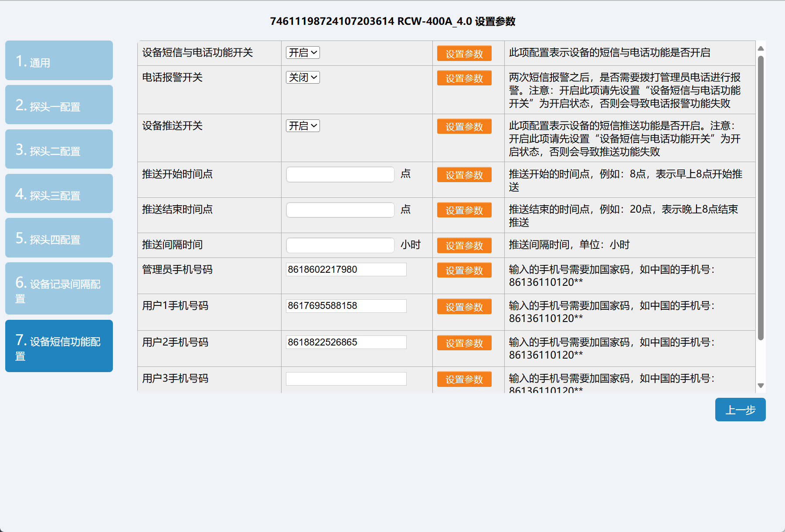Click the 推送结束时间点 input field
This screenshot has height=532, width=785.
tap(340, 210)
